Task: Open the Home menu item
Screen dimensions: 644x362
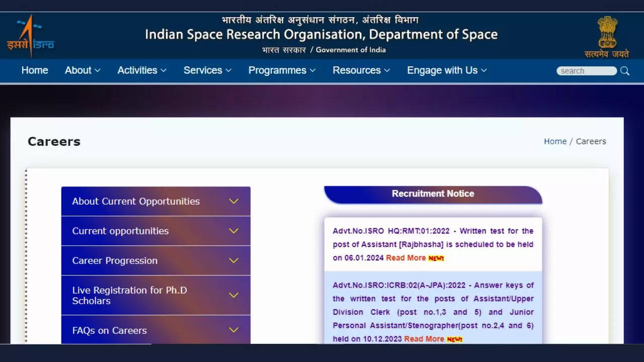Action: pyautogui.click(x=35, y=70)
